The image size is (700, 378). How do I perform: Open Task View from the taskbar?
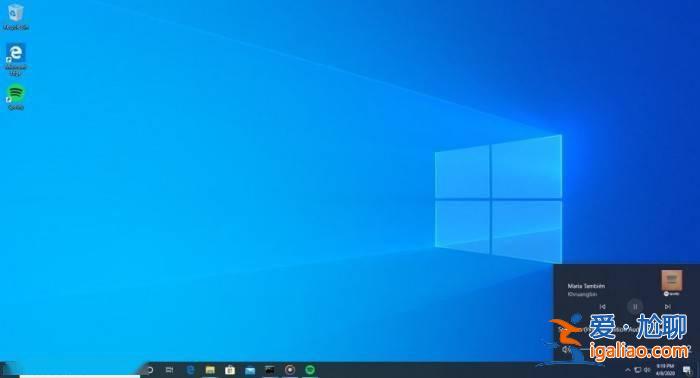point(170,370)
